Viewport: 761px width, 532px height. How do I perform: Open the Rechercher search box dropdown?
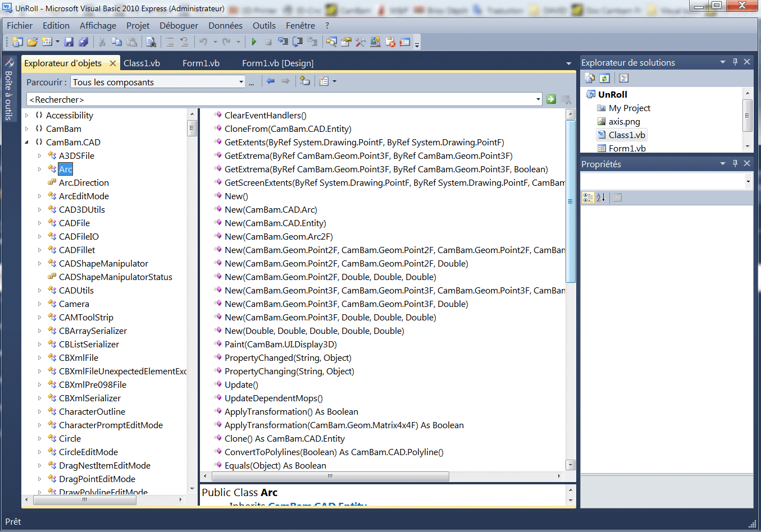[x=538, y=99]
